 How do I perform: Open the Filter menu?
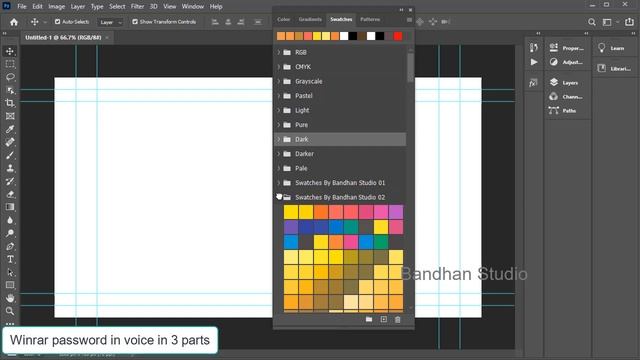tap(137, 7)
